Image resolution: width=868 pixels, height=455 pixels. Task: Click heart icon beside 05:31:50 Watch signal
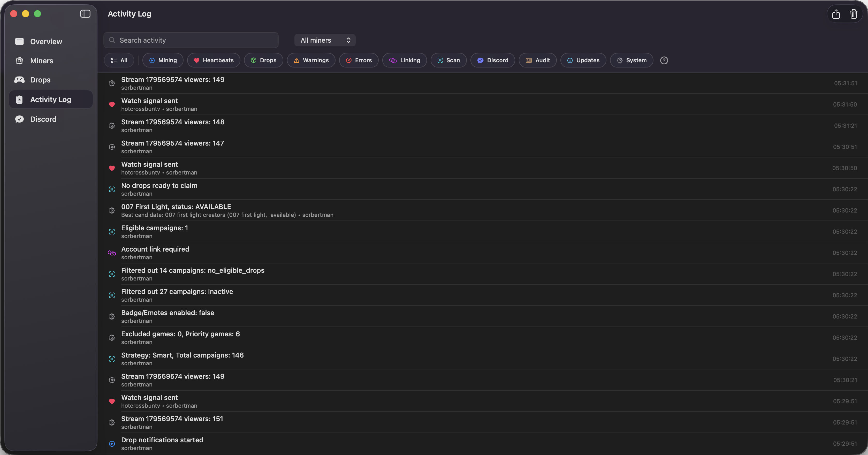pyautogui.click(x=112, y=104)
